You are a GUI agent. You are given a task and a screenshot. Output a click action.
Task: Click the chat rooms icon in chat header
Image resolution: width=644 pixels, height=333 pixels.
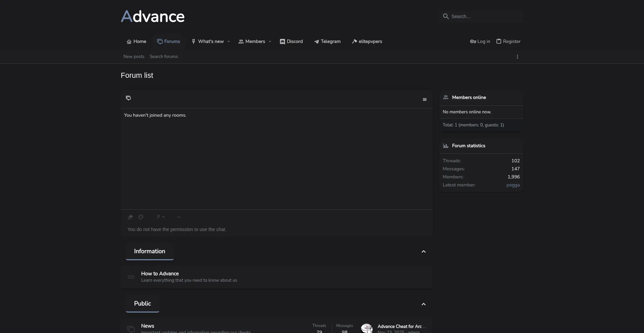(x=128, y=98)
